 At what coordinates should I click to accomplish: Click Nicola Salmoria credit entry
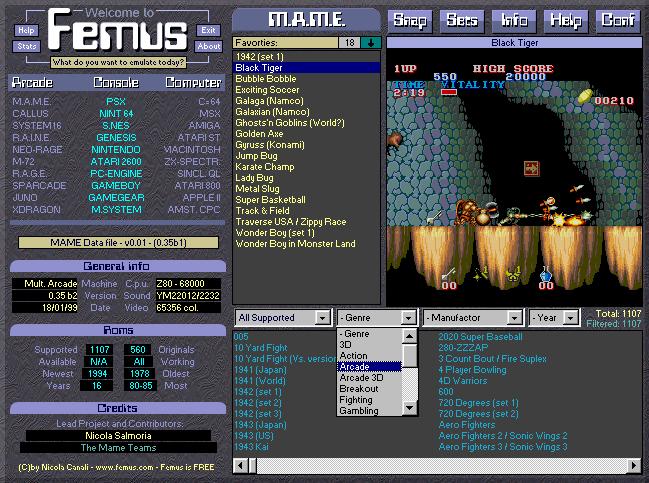118,436
